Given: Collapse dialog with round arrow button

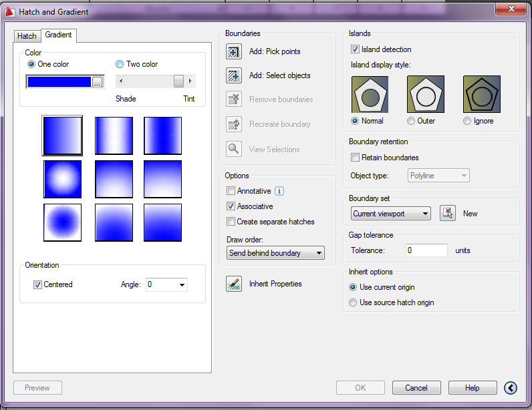Looking at the screenshot, I should pyautogui.click(x=511, y=387).
